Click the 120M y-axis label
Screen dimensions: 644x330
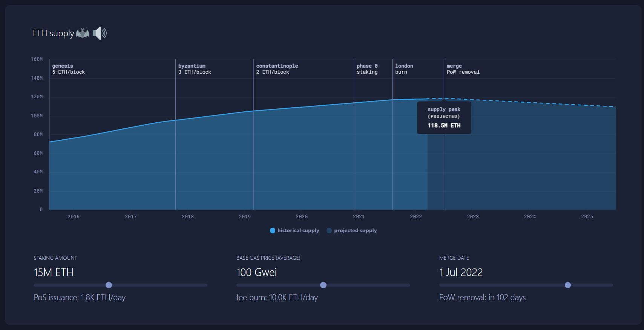point(37,97)
